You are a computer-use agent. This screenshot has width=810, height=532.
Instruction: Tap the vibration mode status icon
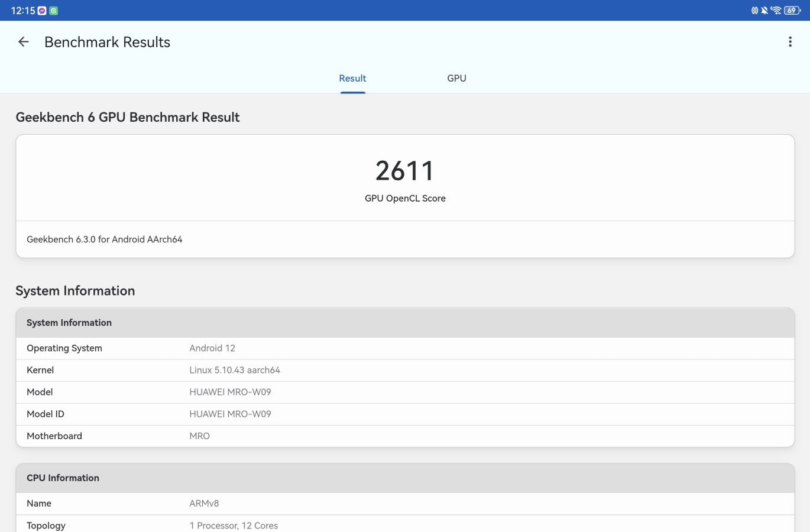point(754,10)
